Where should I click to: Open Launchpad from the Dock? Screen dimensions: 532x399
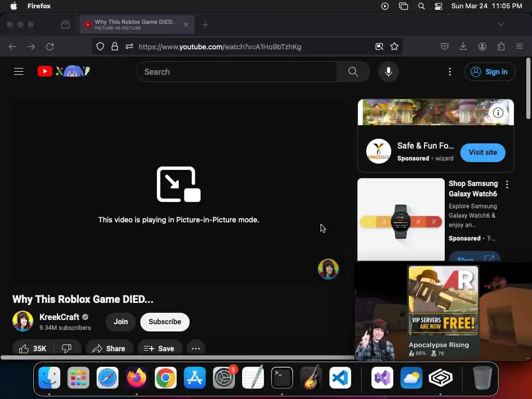(78, 377)
